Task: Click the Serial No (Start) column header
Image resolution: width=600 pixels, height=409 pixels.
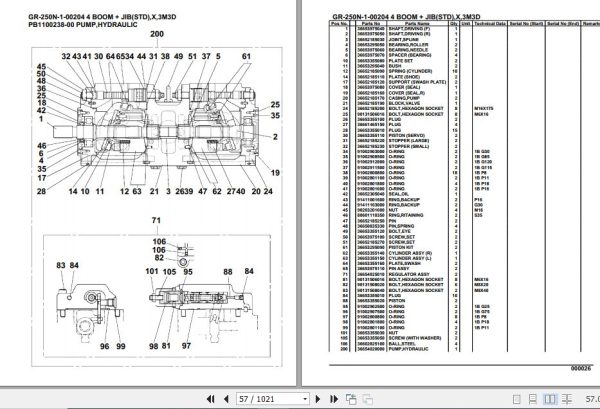Action: coord(527,24)
